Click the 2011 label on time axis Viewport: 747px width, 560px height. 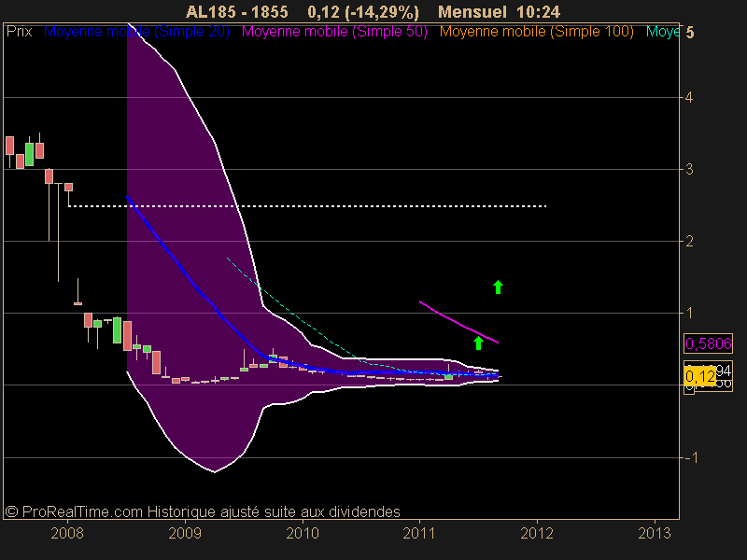(419, 533)
